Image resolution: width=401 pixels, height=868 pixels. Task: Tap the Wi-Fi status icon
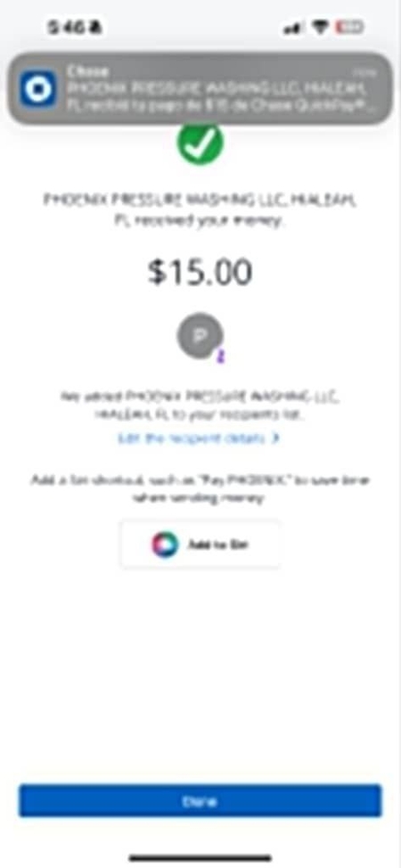pos(321,27)
